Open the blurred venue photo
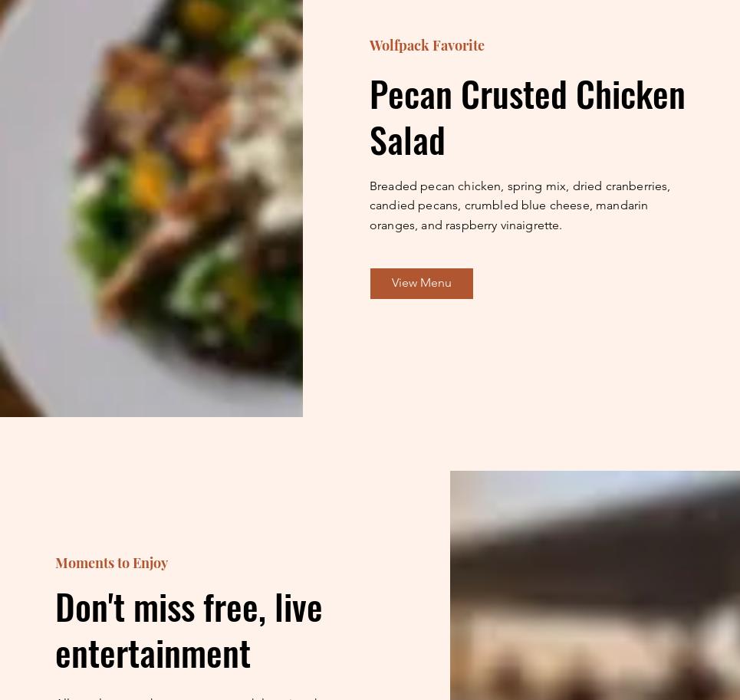 click(x=594, y=585)
